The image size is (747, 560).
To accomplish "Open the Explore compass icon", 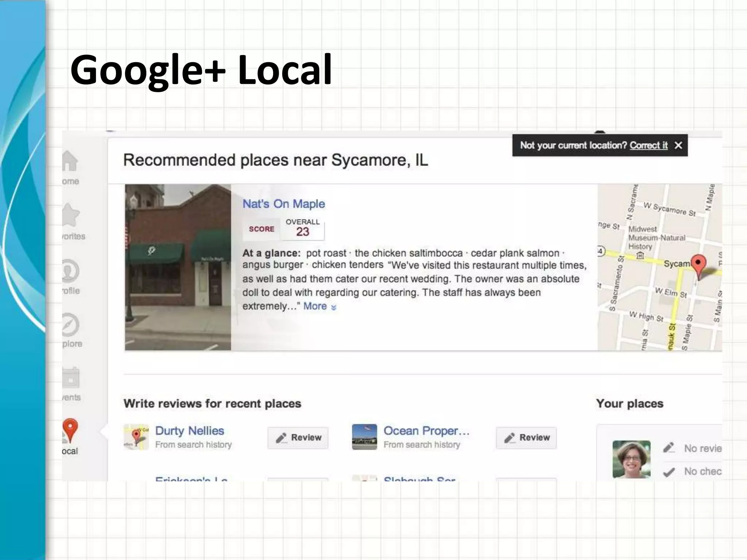I will click(70, 325).
